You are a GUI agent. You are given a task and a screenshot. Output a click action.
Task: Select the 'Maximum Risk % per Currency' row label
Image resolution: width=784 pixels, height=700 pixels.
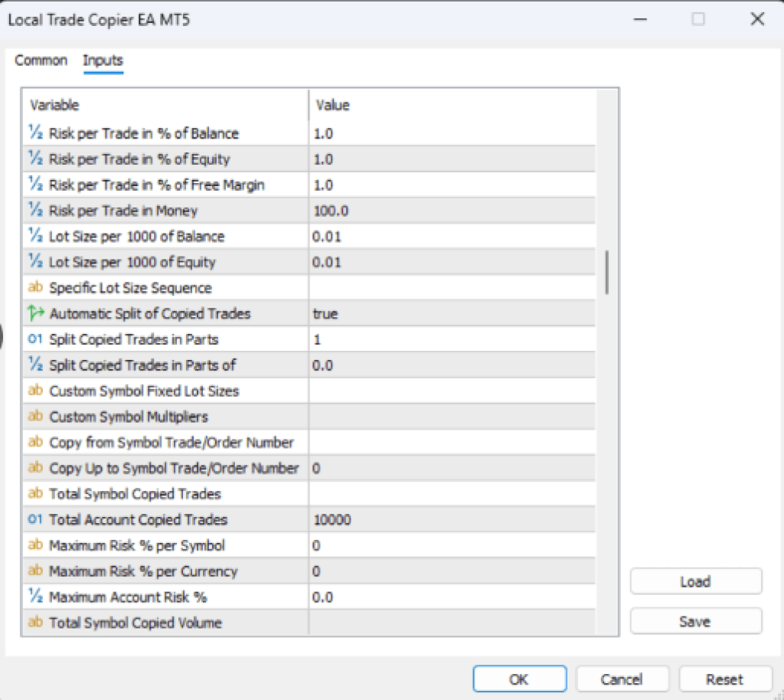tap(143, 571)
